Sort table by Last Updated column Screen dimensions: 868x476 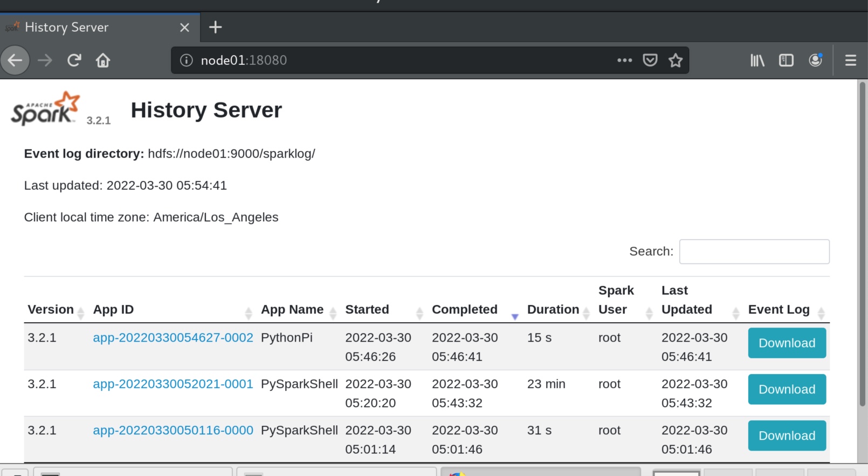tap(700, 300)
